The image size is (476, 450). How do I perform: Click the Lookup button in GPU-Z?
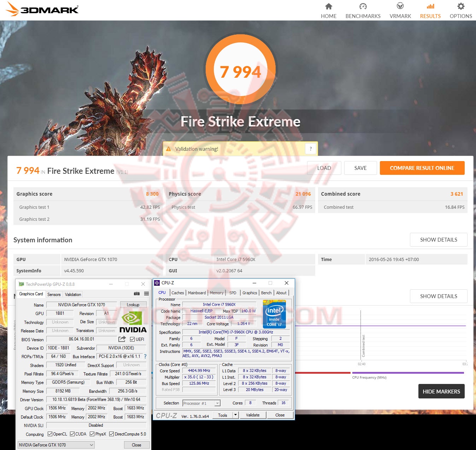[x=133, y=305]
